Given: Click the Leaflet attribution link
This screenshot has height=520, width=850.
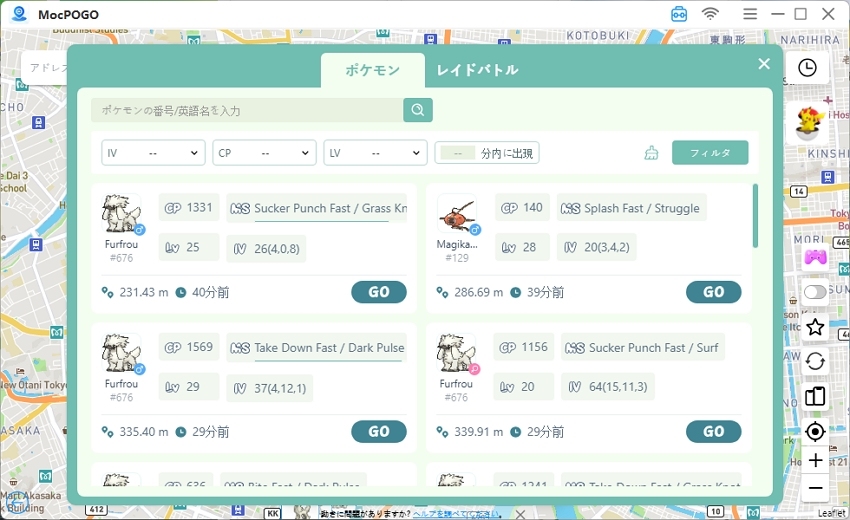Looking at the screenshot, I should [x=831, y=513].
